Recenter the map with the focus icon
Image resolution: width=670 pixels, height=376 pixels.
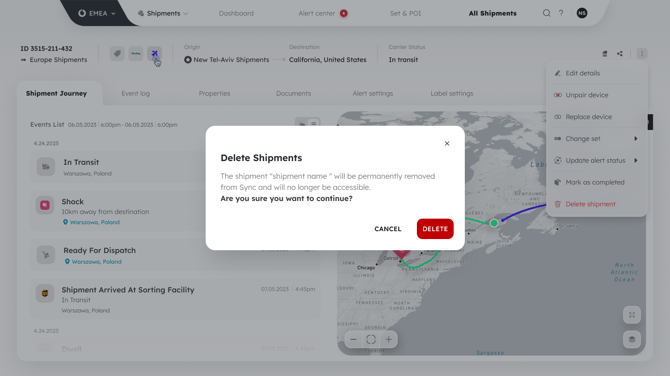tap(371, 340)
